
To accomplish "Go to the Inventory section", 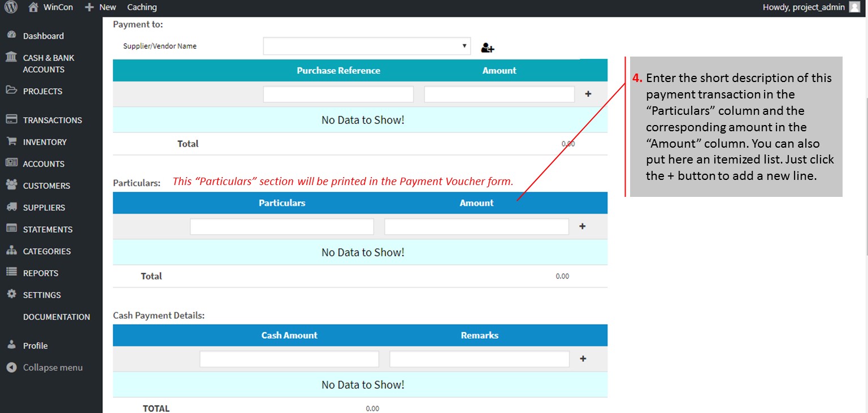I will click(x=45, y=142).
